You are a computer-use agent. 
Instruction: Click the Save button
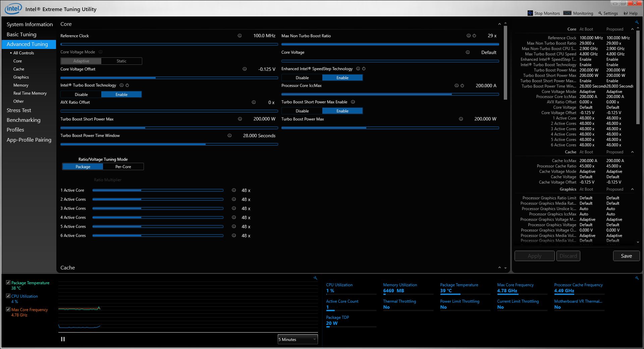(626, 256)
